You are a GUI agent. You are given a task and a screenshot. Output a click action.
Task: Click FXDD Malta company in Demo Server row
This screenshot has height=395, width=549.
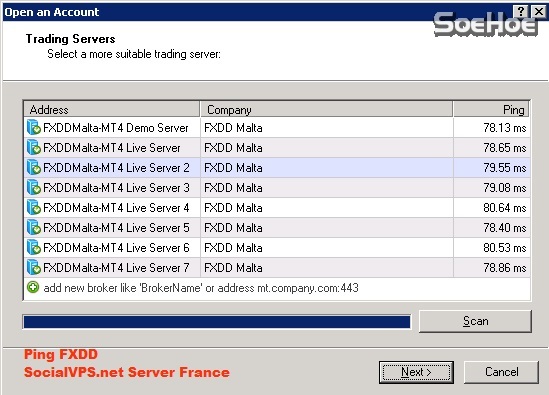pos(233,128)
